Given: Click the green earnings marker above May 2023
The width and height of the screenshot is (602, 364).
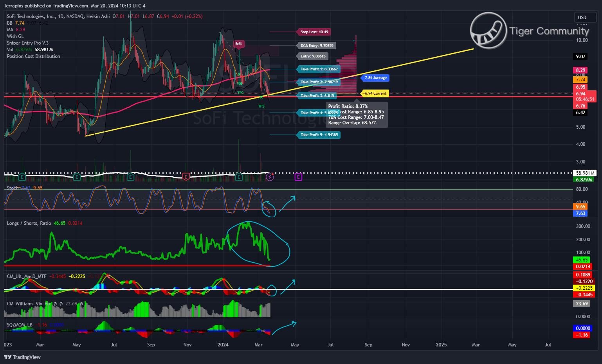Looking at the screenshot, I should click(x=77, y=177).
